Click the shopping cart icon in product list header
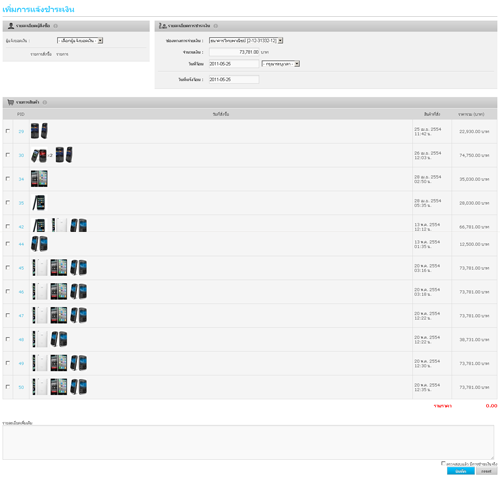This screenshot has height=477, width=500. coord(11,102)
